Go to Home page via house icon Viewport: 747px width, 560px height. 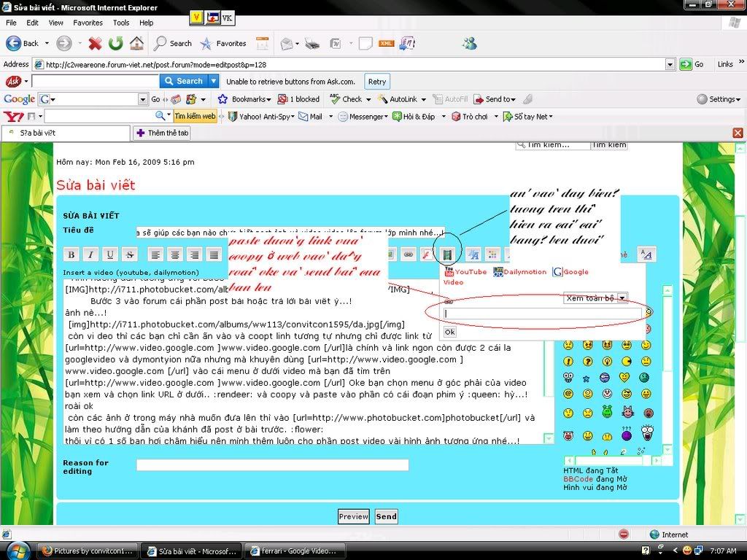coord(136,43)
